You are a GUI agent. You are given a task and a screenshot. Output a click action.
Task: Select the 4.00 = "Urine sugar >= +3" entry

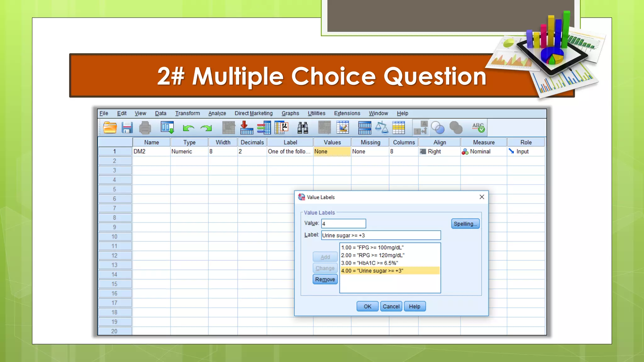[390, 271]
